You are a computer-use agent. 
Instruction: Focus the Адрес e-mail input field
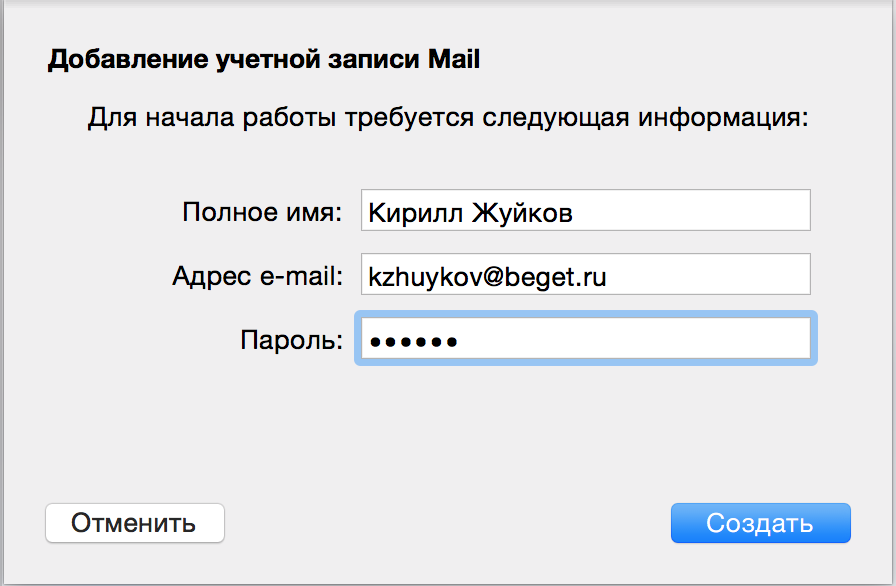[586, 274]
